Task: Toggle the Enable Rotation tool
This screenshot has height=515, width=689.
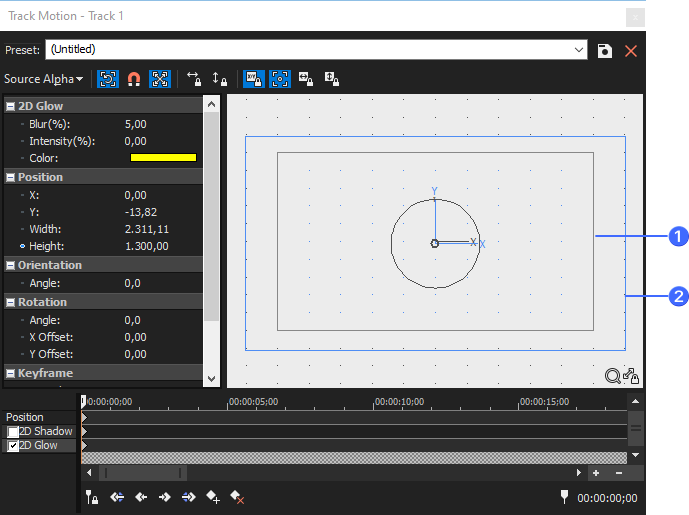Action: pyautogui.click(x=106, y=79)
